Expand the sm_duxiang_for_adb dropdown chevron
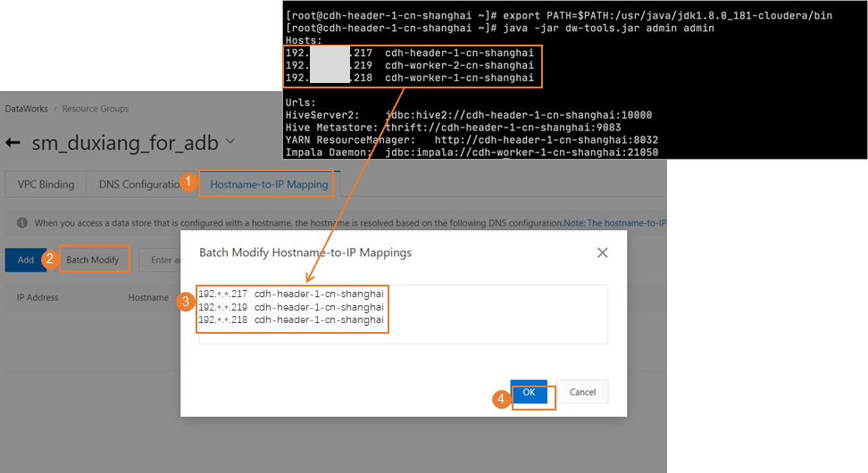Screen dimensions: 868x473 [x=230, y=142]
